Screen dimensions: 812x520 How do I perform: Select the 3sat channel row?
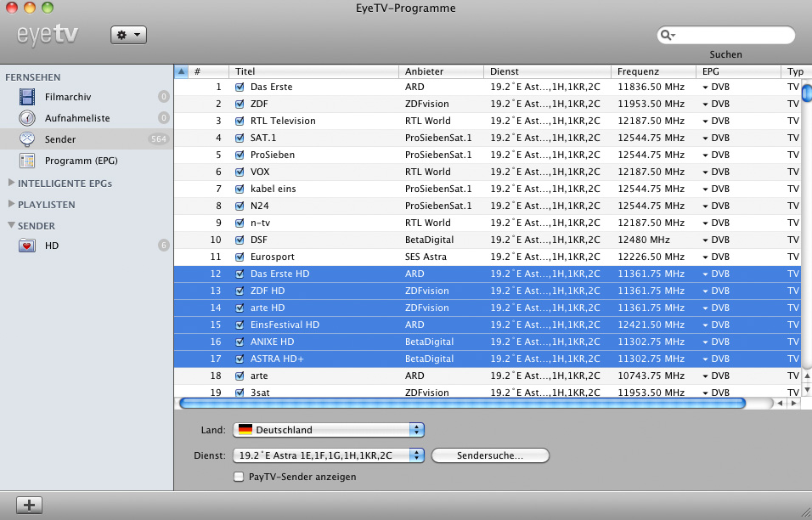click(x=488, y=392)
